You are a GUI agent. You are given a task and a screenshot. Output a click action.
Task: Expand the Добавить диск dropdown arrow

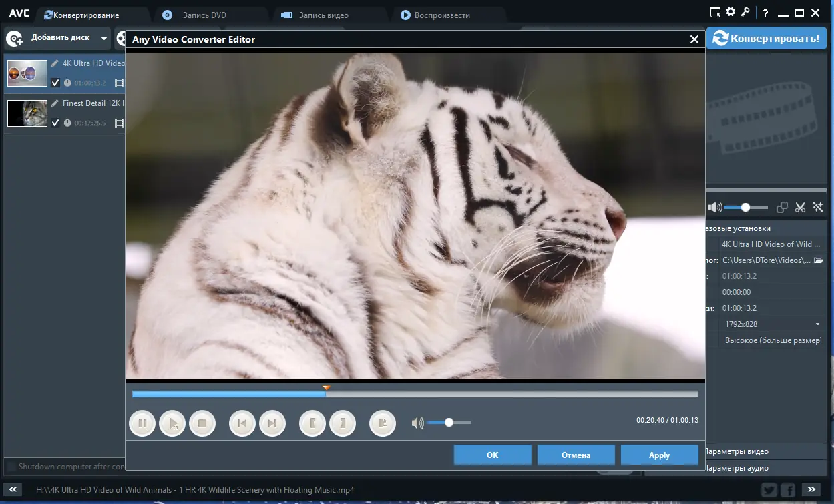coord(104,39)
